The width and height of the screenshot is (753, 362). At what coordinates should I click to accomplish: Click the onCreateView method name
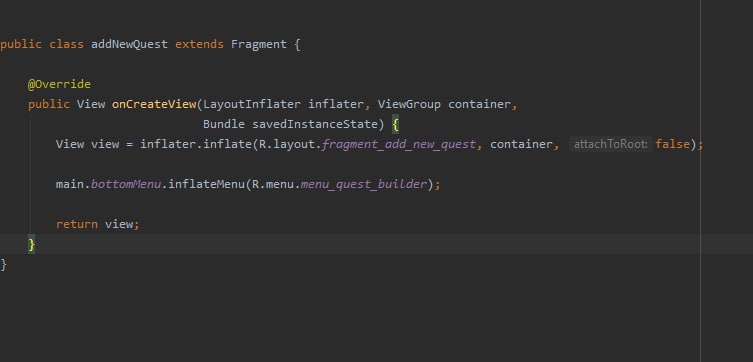tap(154, 104)
